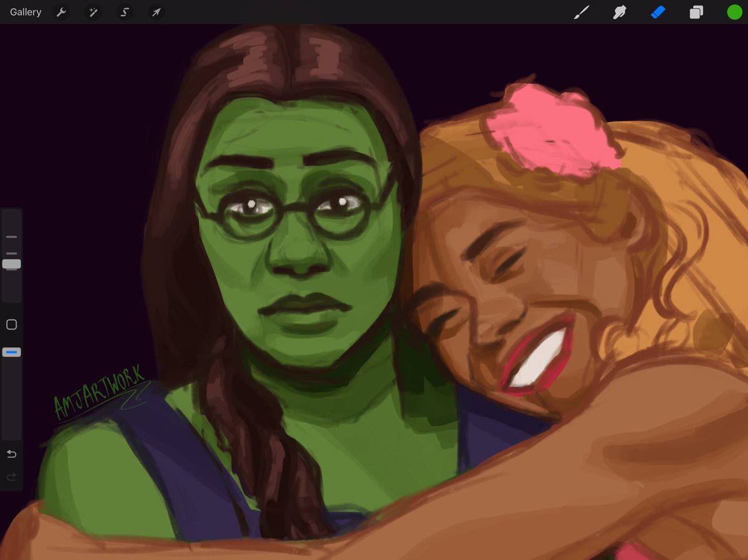748x560 pixels.
Task: Open the Layers panel
Action: (696, 12)
